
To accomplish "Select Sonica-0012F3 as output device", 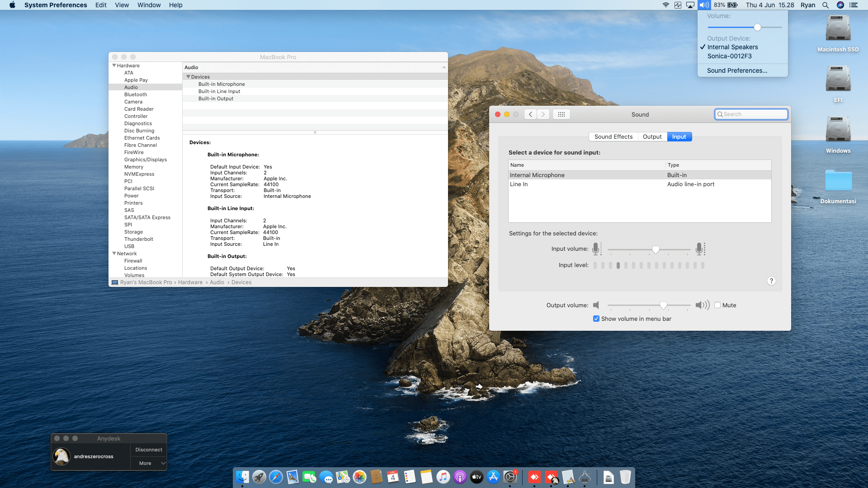I will pos(729,56).
